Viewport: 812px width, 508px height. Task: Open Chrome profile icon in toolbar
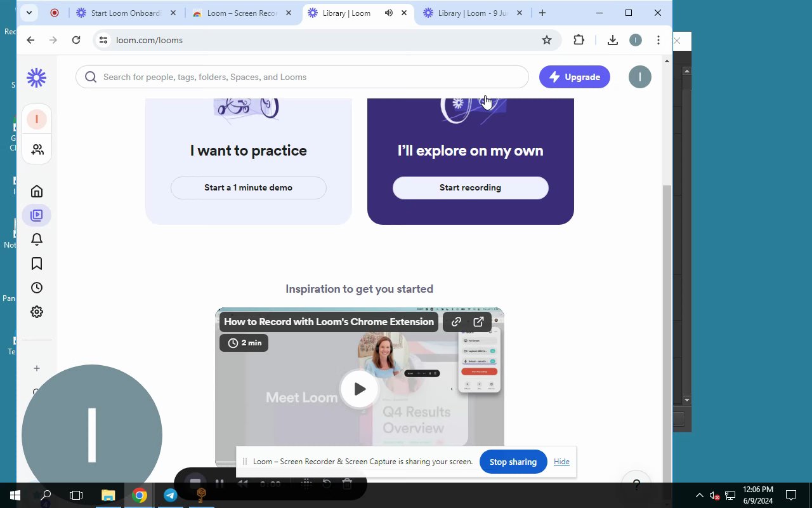(636, 40)
